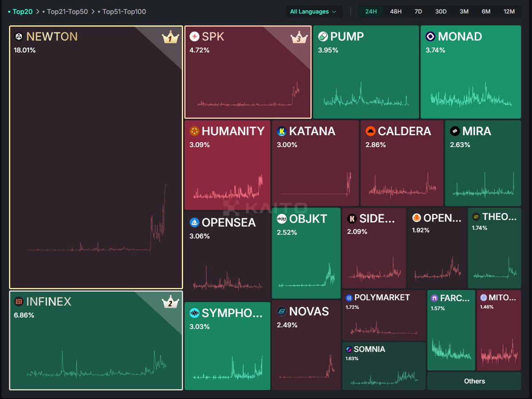
Task: Select the 24H time range
Action: [371, 12]
